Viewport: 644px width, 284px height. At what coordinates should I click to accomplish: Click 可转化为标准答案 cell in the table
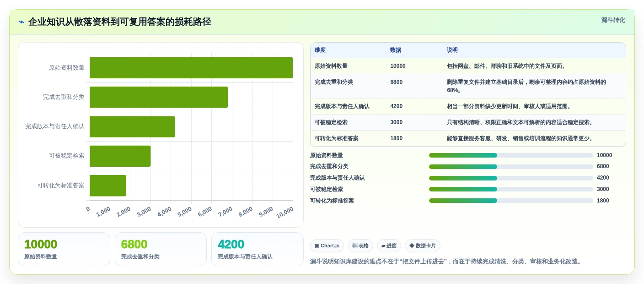tap(337, 138)
